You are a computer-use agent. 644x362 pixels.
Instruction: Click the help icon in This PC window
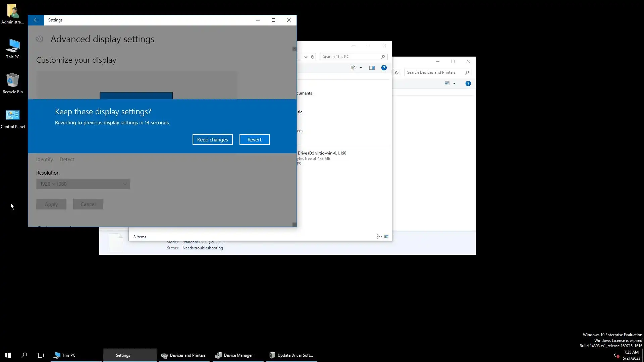point(384,68)
